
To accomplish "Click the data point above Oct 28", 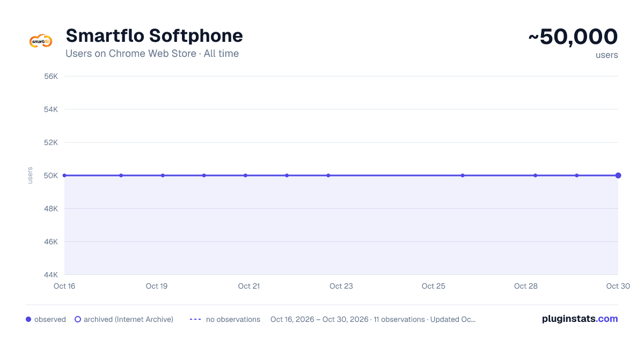I will coord(535,175).
